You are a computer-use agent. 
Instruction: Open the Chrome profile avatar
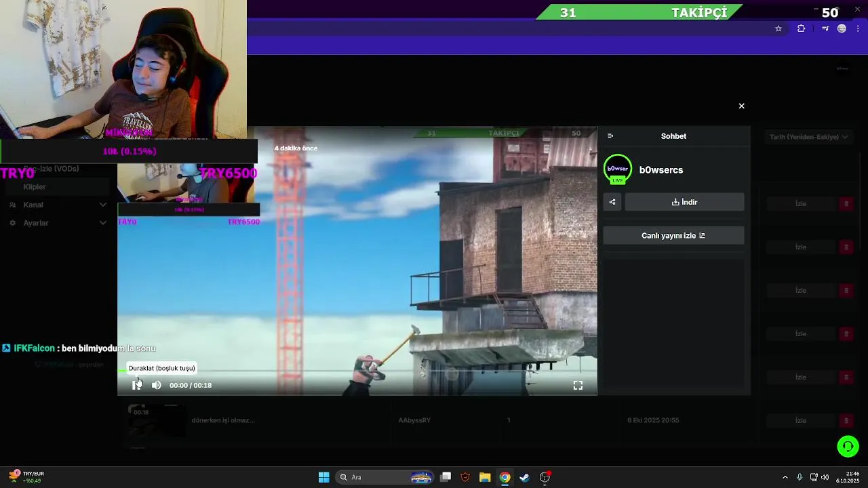point(842,28)
